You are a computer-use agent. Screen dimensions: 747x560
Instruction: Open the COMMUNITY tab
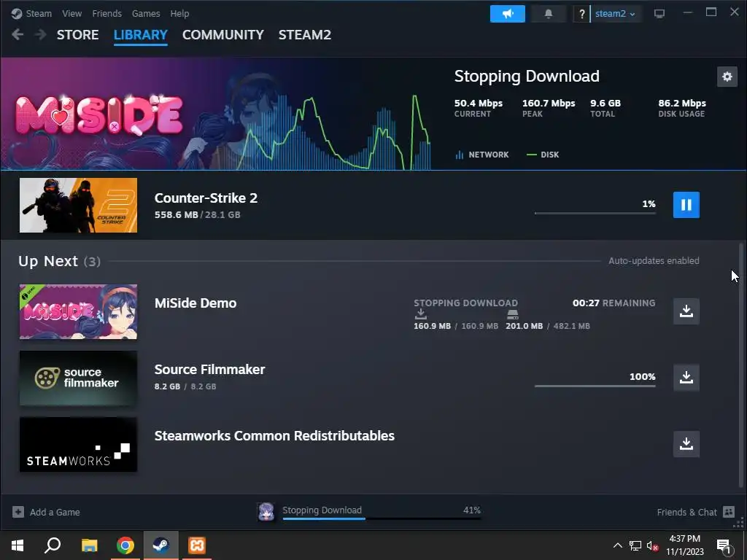click(223, 35)
